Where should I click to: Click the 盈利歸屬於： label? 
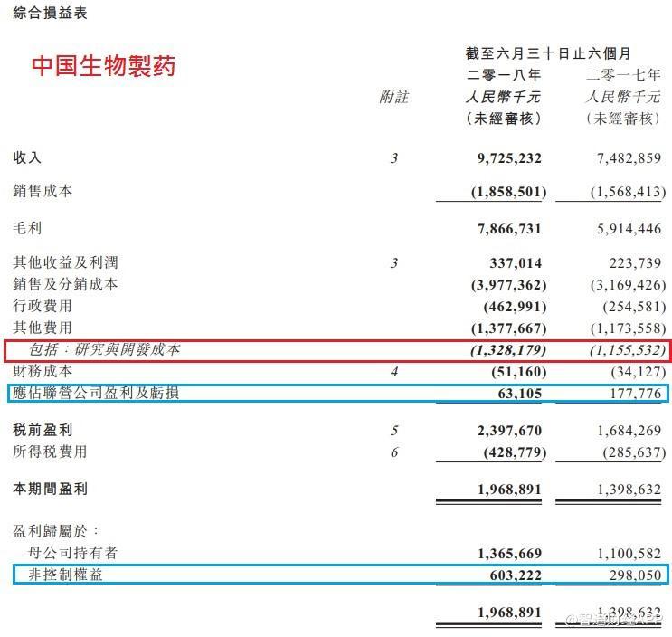pyautogui.click(x=56, y=531)
